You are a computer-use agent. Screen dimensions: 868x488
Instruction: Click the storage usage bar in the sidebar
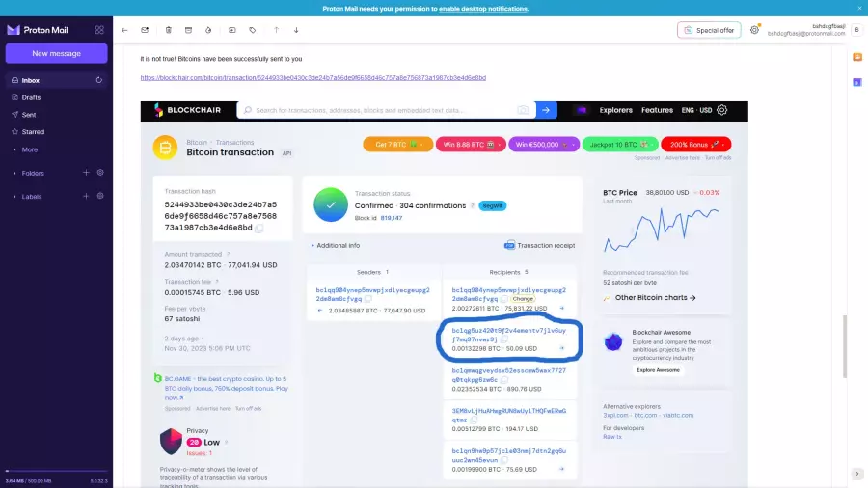point(56,471)
